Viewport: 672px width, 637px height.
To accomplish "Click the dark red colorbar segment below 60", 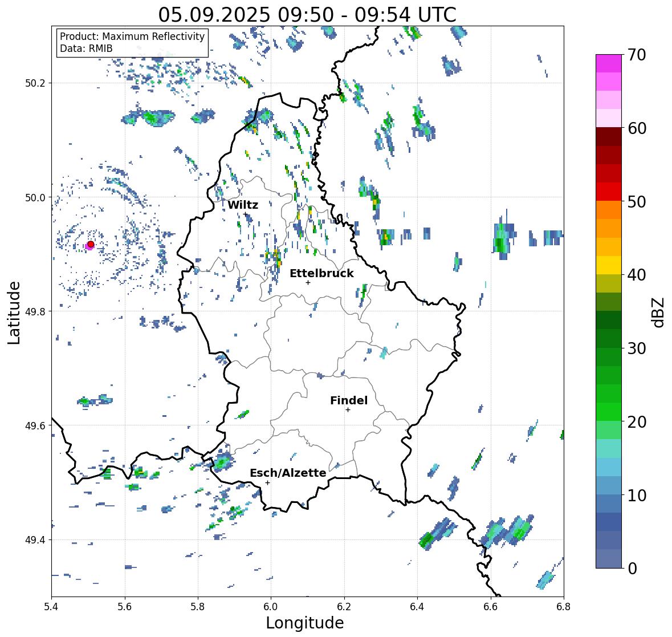I will [609, 137].
